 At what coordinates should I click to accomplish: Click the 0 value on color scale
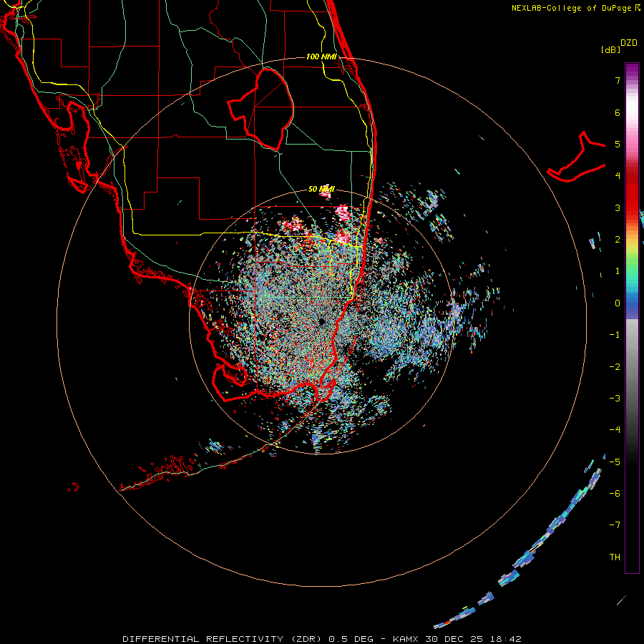[x=618, y=303]
